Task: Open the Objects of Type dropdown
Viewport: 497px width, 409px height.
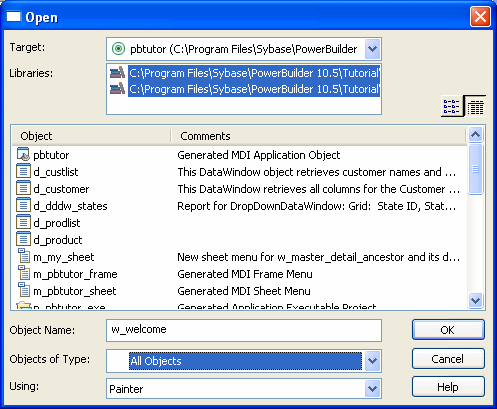Action: pyautogui.click(x=372, y=360)
